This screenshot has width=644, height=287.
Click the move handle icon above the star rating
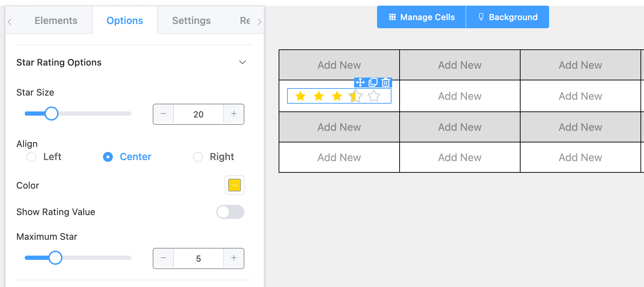click(360, 83)
